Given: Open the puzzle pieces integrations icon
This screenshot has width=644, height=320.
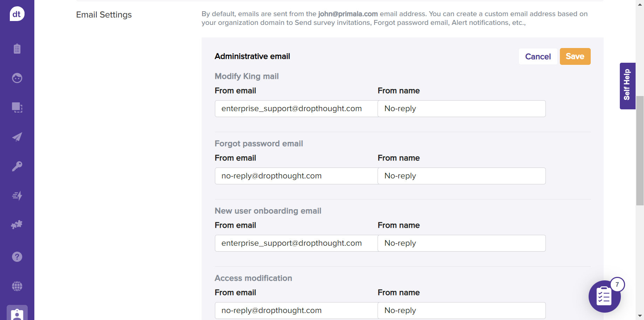Looking at the screenshot, I should coord(17,225).
